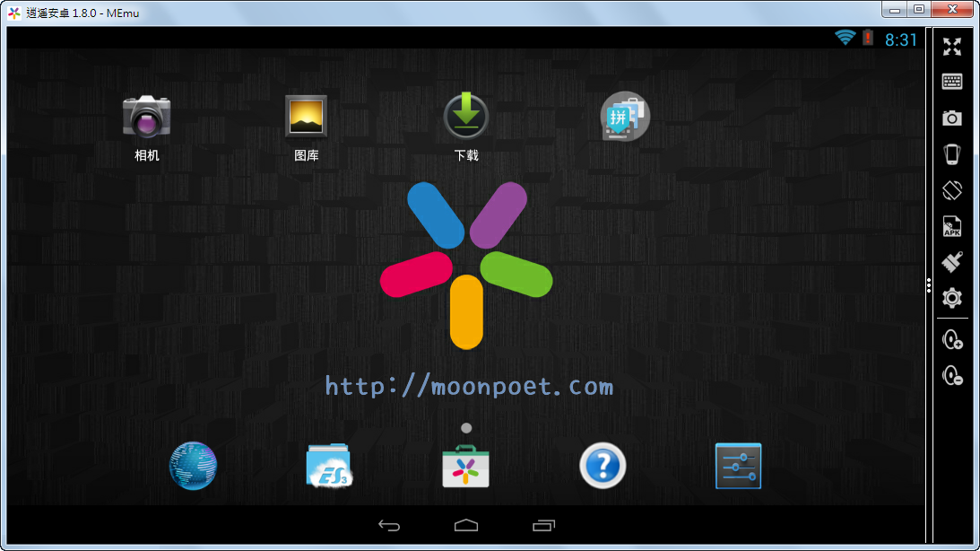Take a screenshot with sidebar camera
Image resolution: width=980 pixels, height=551 pixels.
point(952,118)
